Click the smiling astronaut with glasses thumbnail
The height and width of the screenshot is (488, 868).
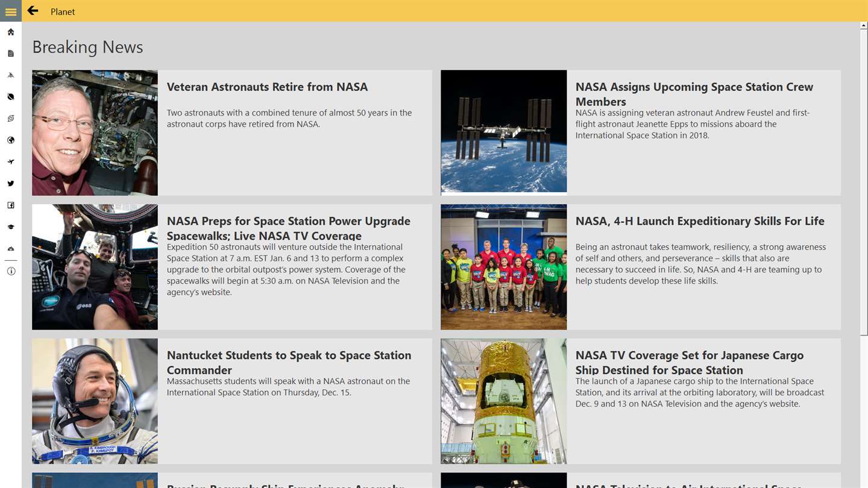click(x=95, y=133)
